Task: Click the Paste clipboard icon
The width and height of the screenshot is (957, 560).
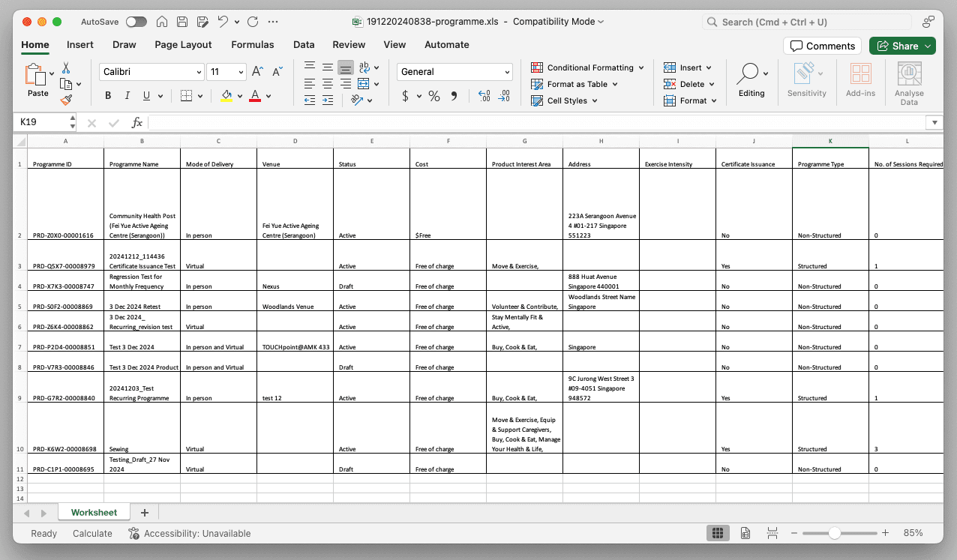Action: (35, 74)
